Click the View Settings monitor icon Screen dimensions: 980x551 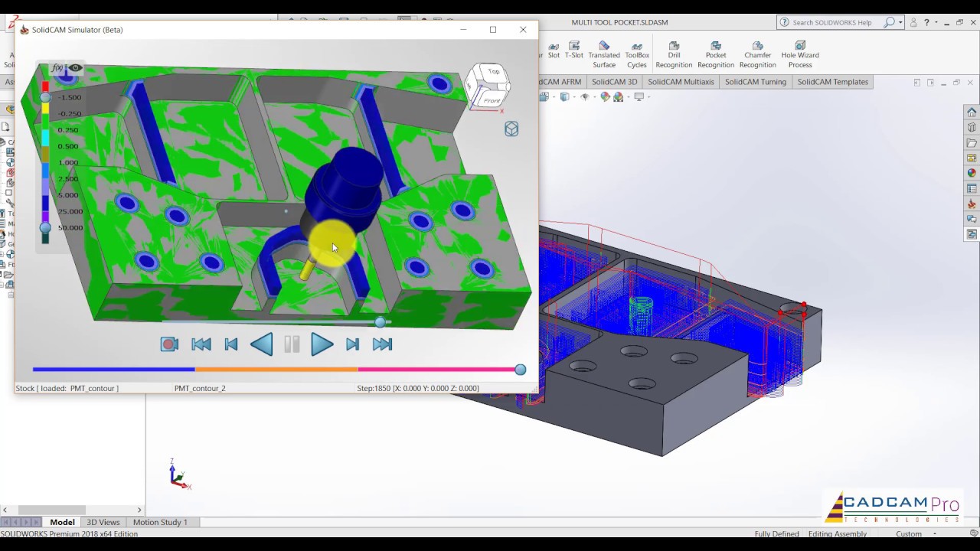click(x=639, y=97)
